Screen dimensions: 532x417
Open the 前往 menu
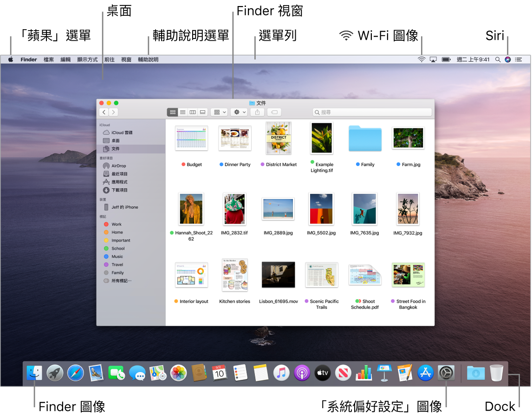pyautogui.click(x=109, y=59)
